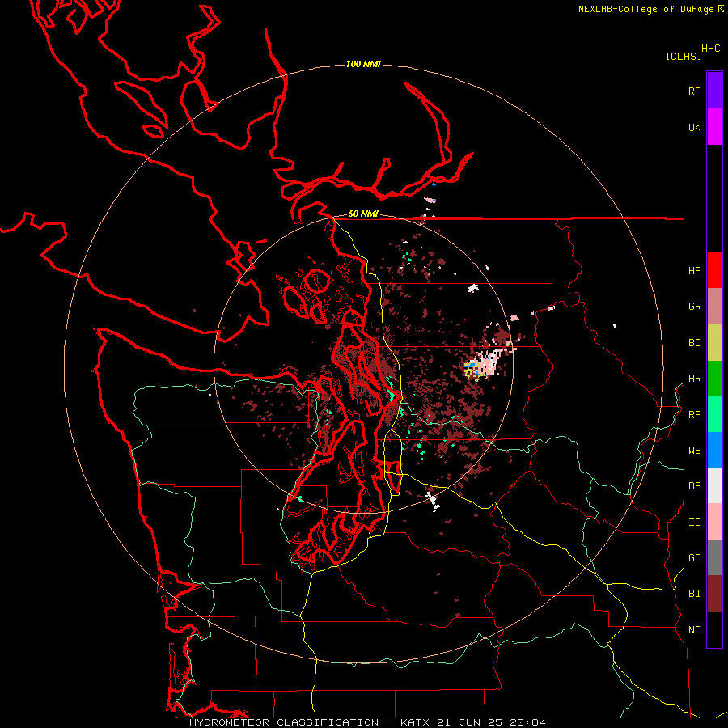Click the HA red legend swatch

coord(714,270)
